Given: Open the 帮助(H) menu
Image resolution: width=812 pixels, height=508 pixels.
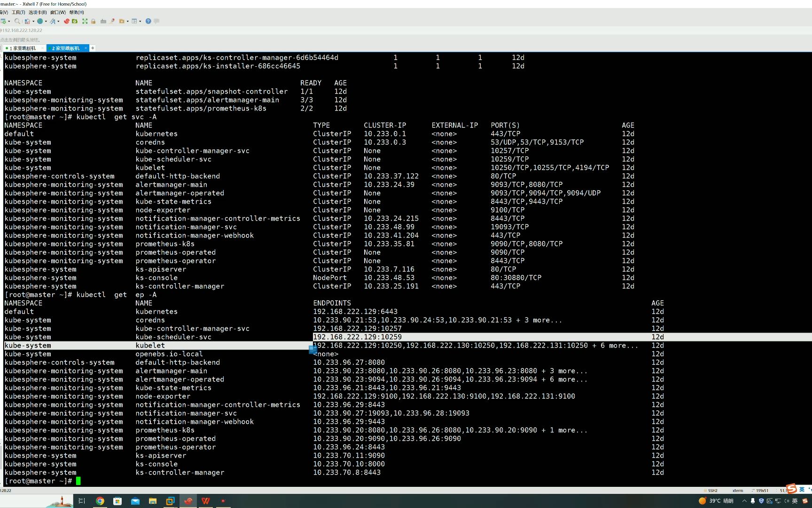Looking at the screenshot, I should pyautogui.click(x=77, y=12).
